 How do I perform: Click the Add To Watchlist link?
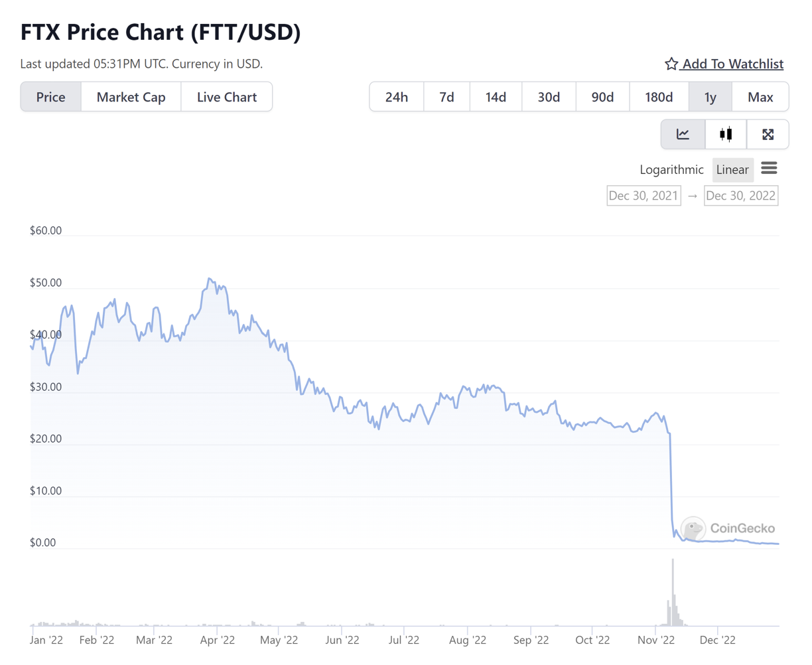(x=732, y=64)
